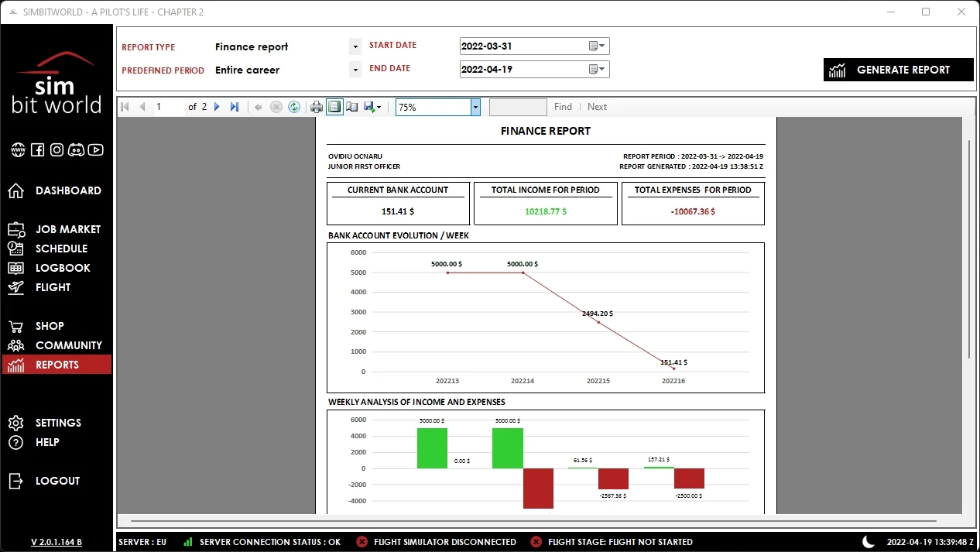This screenshot has width=980, height=552.
Task: Open the export save dropdown
Action: pos(372,107)
